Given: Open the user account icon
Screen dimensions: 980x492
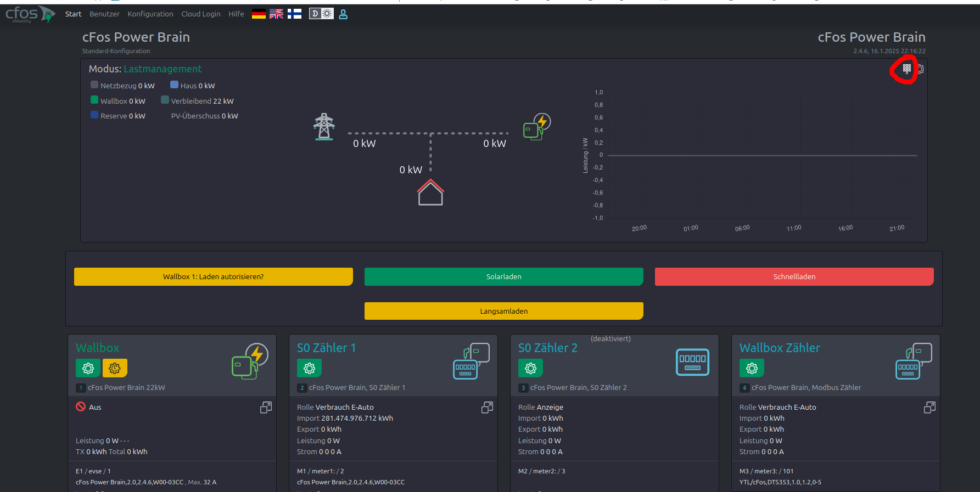Looking at the screenshot, I should 343,14.
